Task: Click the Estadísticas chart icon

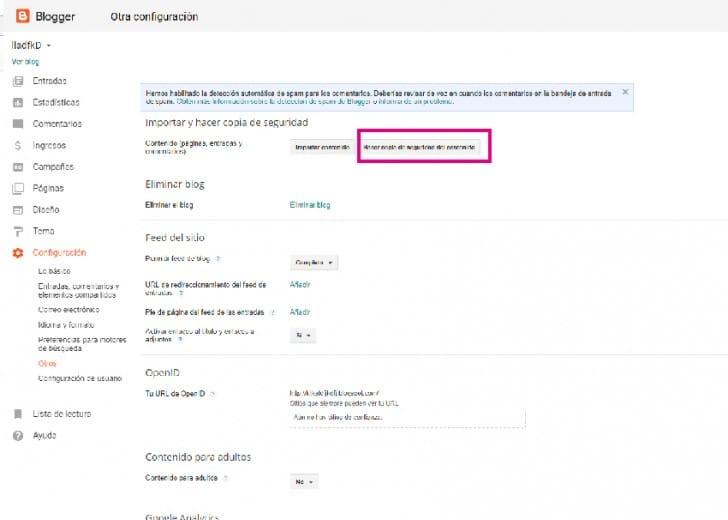Action: point(18,103)
